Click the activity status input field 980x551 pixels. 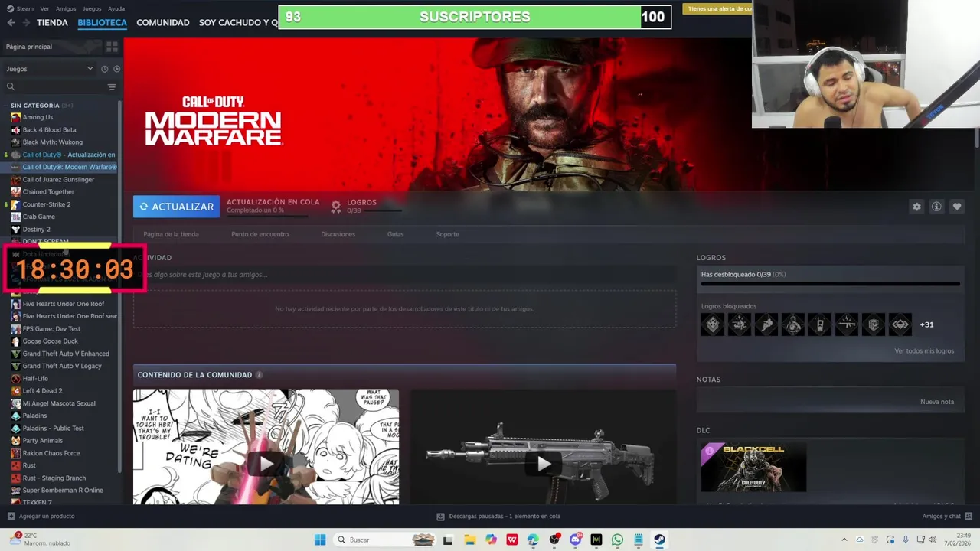tap(404, 275)
